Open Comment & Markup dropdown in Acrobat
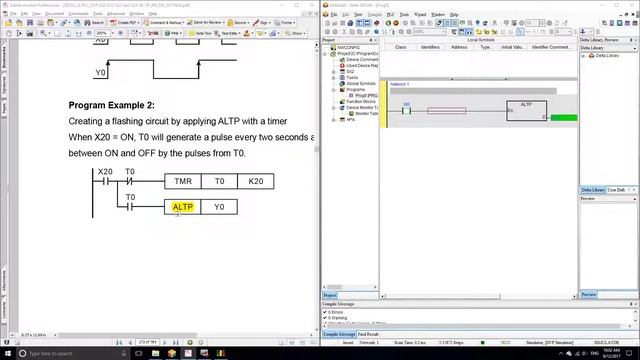Screen dimensions: 640x360 [163, 23]
